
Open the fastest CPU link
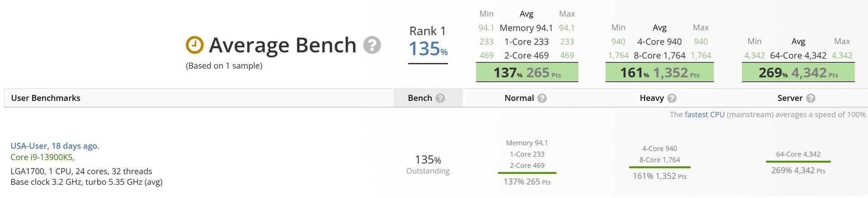[x=704, y=115]
